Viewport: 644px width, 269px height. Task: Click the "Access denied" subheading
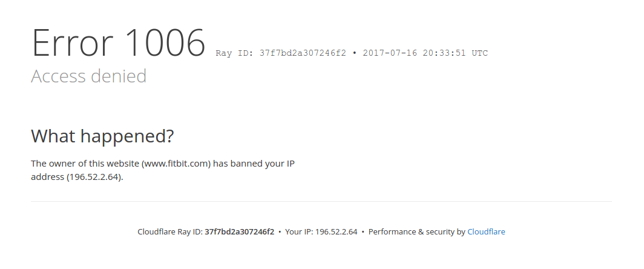point(88,76)
